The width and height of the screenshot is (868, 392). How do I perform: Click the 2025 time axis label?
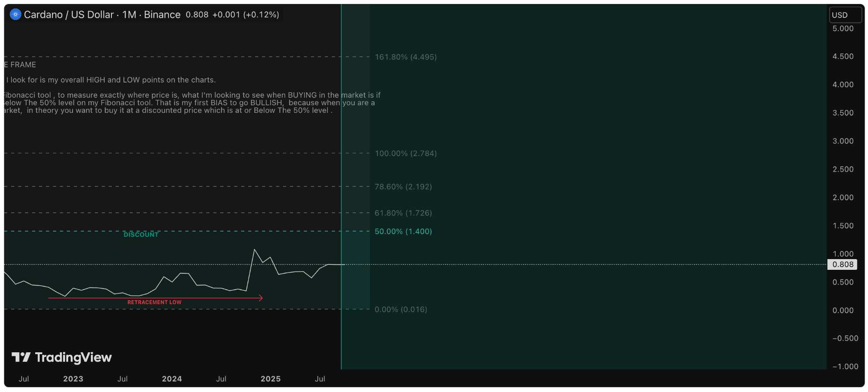[x=270, y=379]
